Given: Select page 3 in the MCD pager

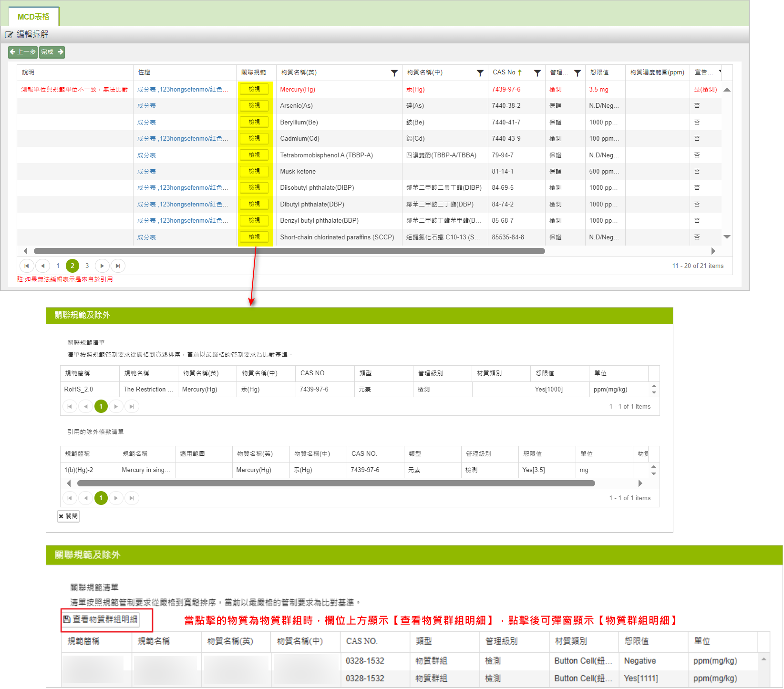Looking at the screenshot, I should 87,266.
